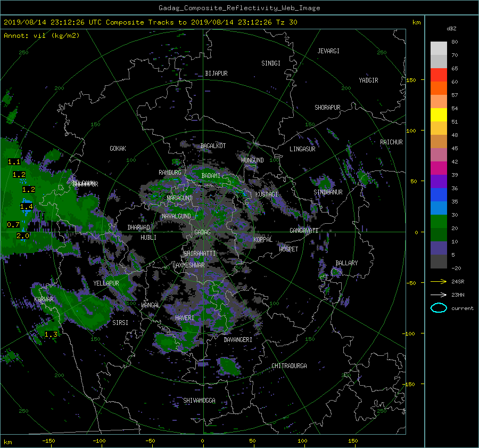
Task: Click the NAVALGUND city label
Action: tap(176, 216)
